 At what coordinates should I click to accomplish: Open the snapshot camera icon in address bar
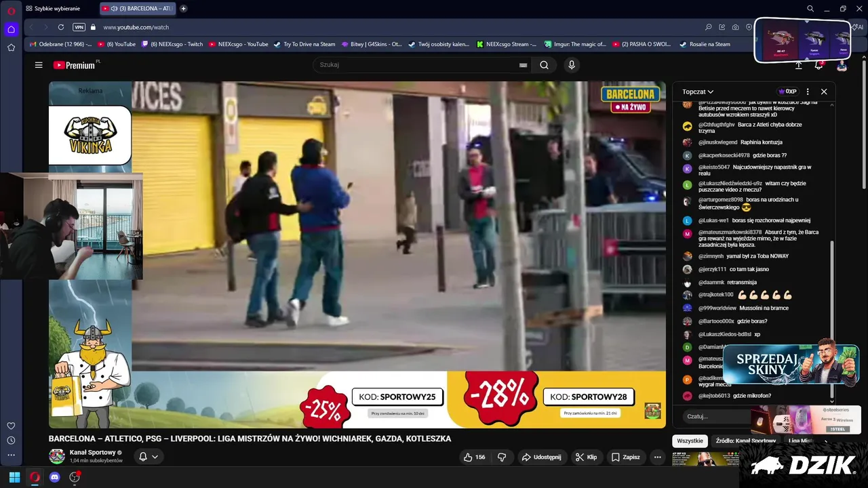pyautogui.click(x=736, y=27)
